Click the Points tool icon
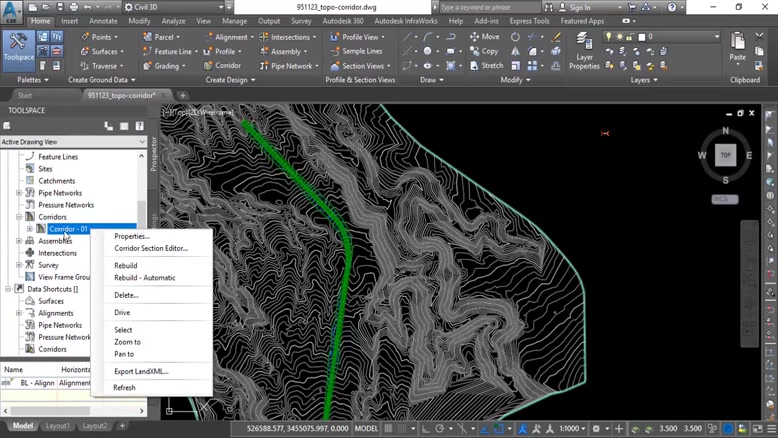Viewport: 778px width, 438px height. tap(84, 37)
